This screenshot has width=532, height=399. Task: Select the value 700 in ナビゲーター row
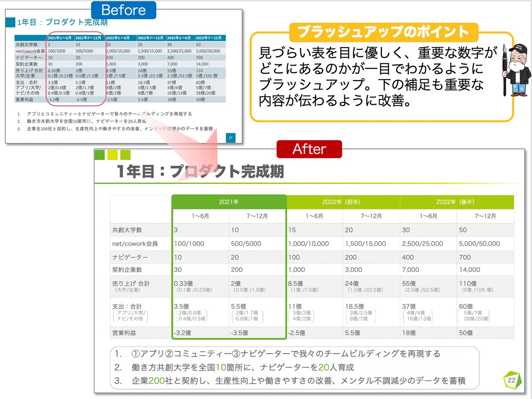pos(465,257)
